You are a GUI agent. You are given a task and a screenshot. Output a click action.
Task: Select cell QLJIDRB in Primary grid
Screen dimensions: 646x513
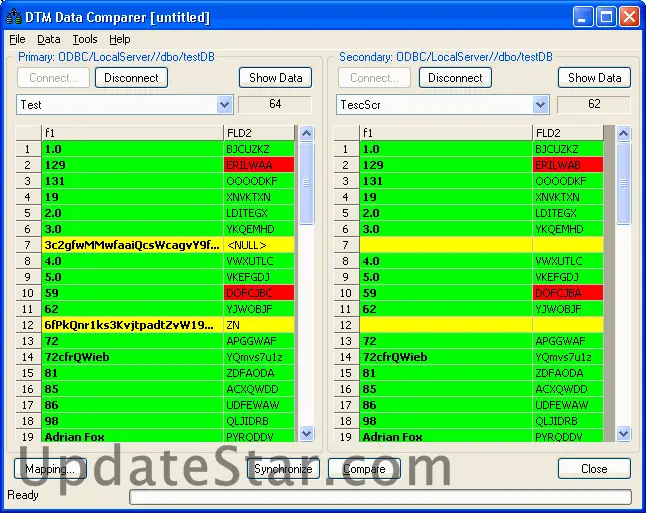point(259,421)
